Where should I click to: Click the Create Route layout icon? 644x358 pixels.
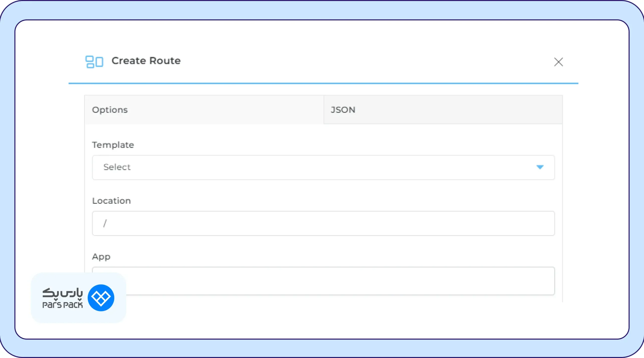tap(94, 62)
